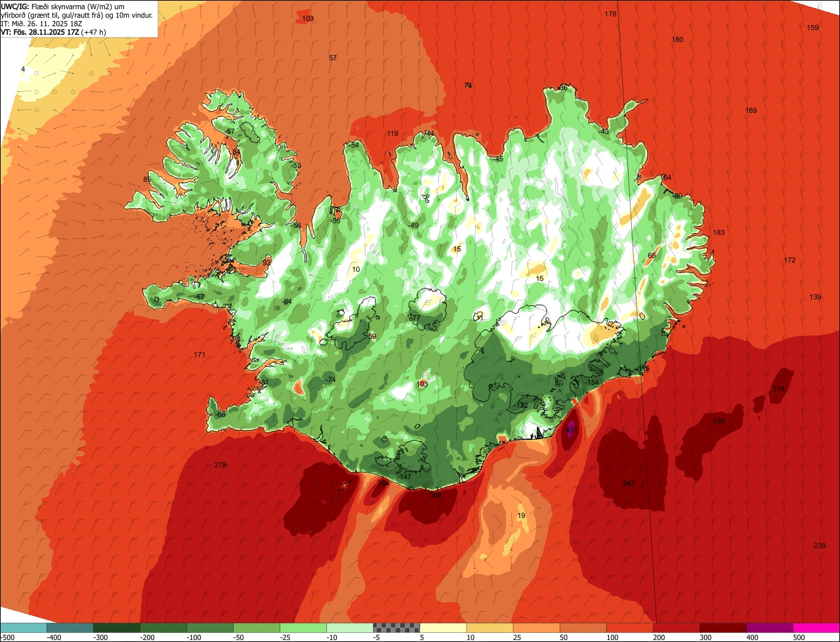Click the 19 value in the yellow patch

tap(521, 515)
